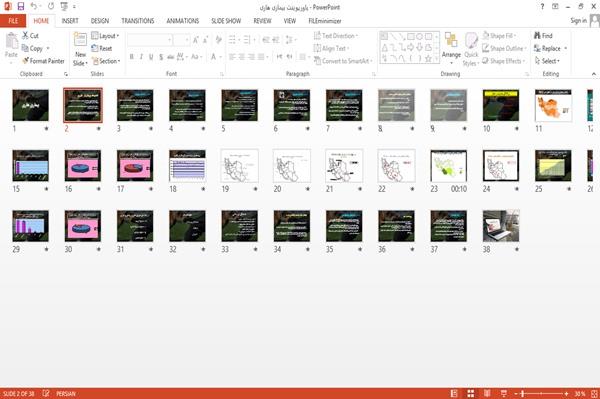
Task: Open the font size combo box
Action: tap(182, 39)
